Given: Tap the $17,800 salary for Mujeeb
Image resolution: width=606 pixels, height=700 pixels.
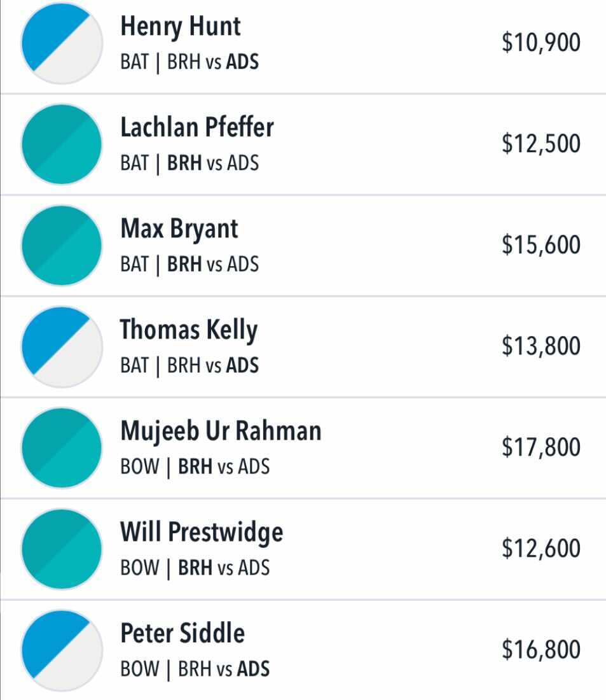Looking at the screenshot, I should pyautogui.click(x=541, y=447).
